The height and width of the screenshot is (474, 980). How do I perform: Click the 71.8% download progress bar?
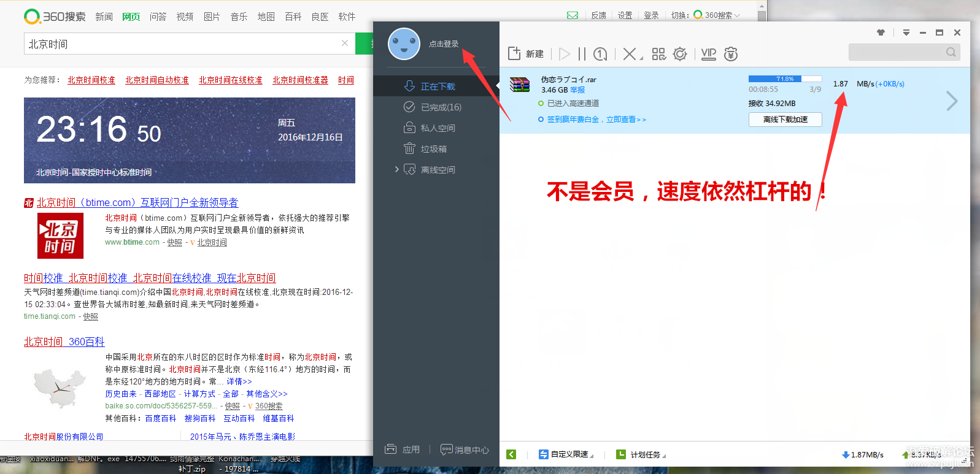[x=785, y=78]
